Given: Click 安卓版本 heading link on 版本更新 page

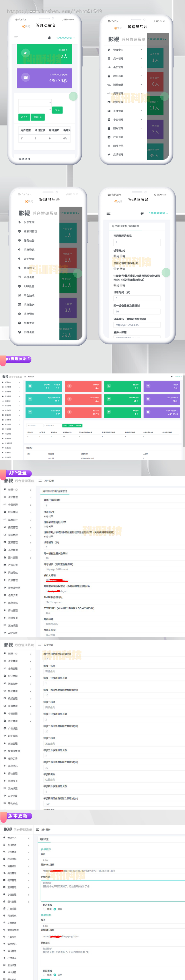Looking at the screenshot, I should [x=46, y=849].
